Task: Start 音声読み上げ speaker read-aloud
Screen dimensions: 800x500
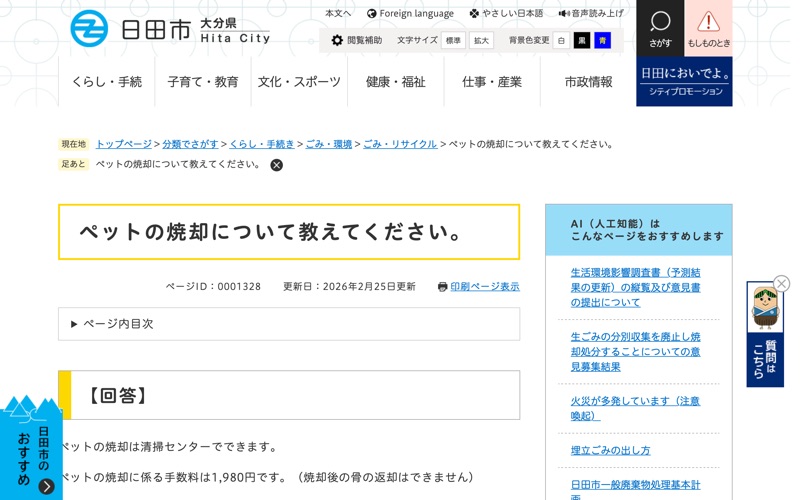Action: point(591,14)
